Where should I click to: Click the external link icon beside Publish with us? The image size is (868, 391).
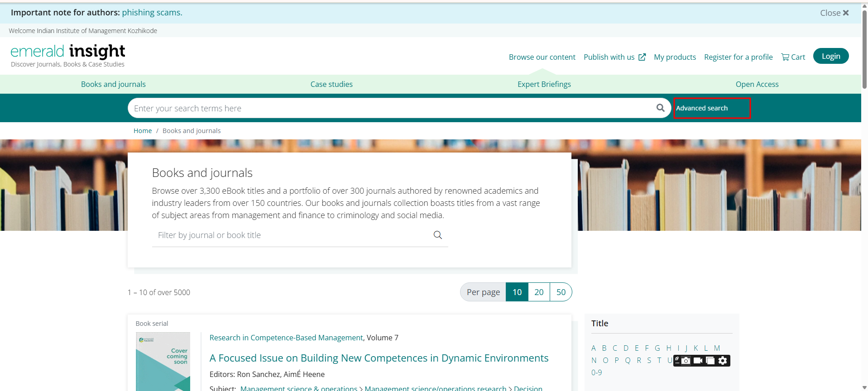642,57
